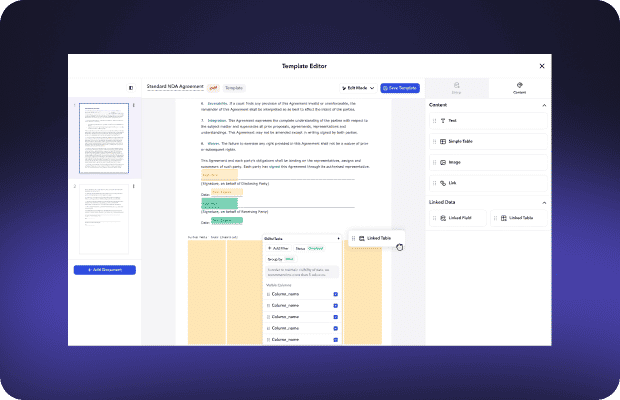Click the 'Waiver' heading in document

point(213,144)
